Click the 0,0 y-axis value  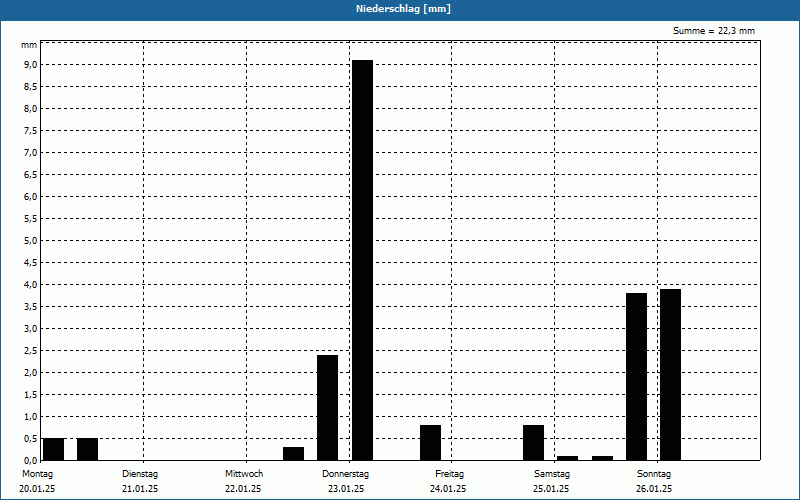(30, 460)
